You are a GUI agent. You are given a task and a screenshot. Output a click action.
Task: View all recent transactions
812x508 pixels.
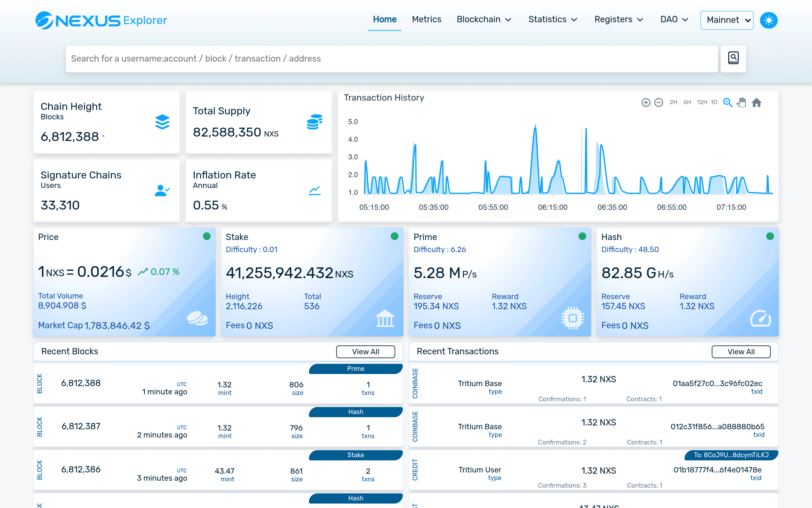[741, 351]
